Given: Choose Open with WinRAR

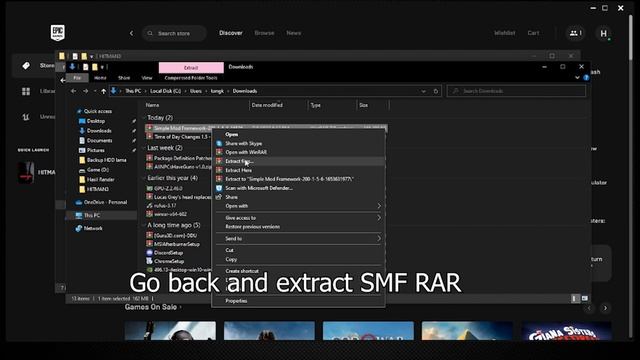Looking at the screenshot, I should tap(299, 152).
